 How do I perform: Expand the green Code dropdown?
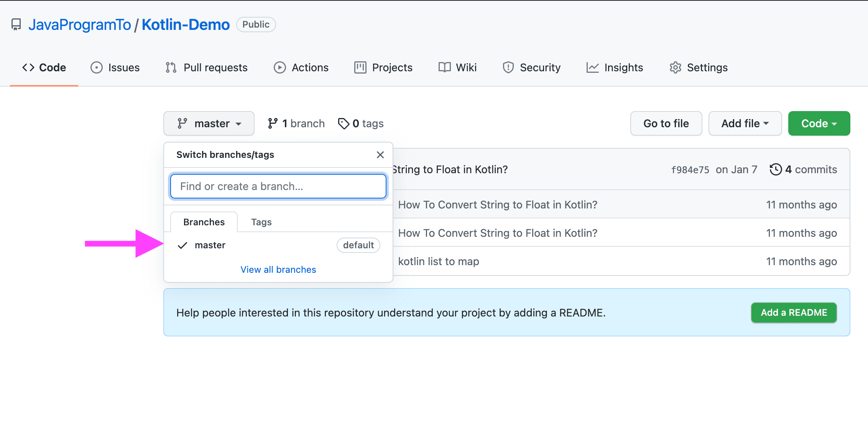pos(819,123)
